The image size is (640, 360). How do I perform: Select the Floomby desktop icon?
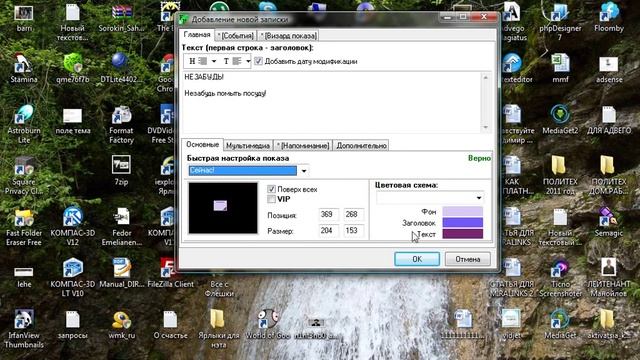point(609,17)
